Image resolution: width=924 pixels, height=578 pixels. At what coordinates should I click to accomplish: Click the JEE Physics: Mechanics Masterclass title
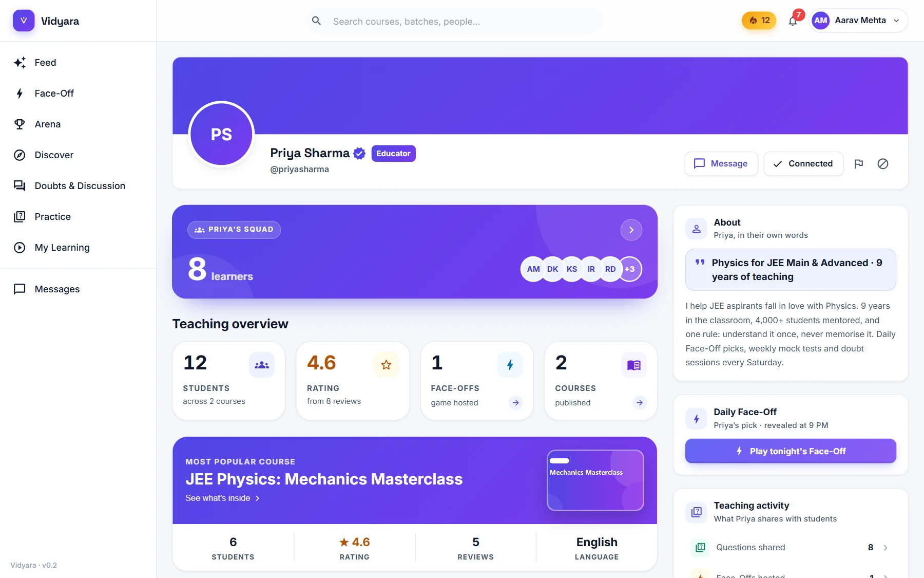pos(324,479)
